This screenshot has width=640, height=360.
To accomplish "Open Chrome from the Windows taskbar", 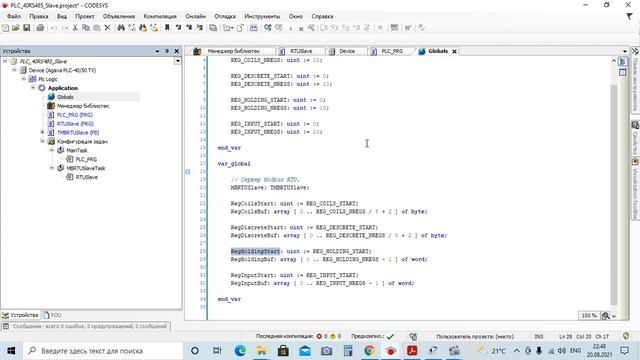I will [369, 351].
